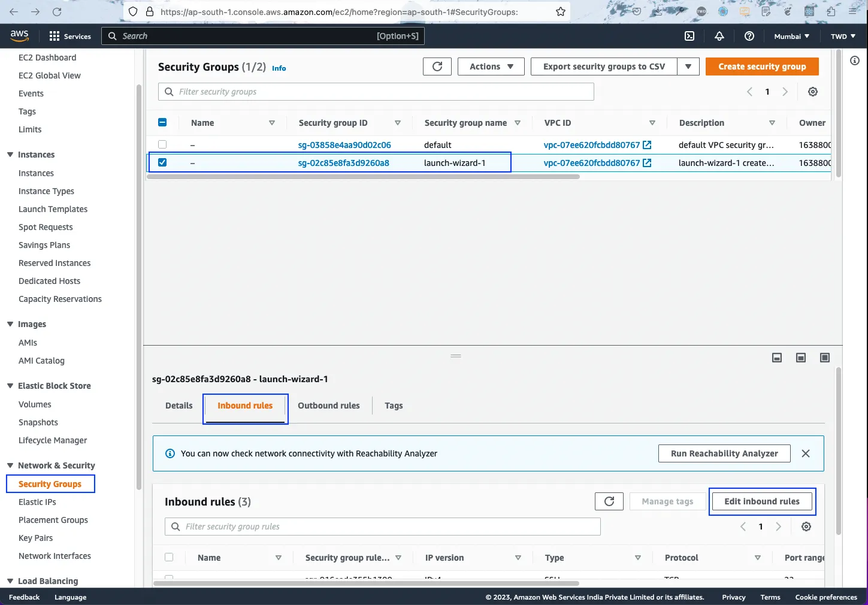Maximize details panel to full height
The height and width of the screenshot is (605, 868).
pyautogui.click(x=825, y=358)
